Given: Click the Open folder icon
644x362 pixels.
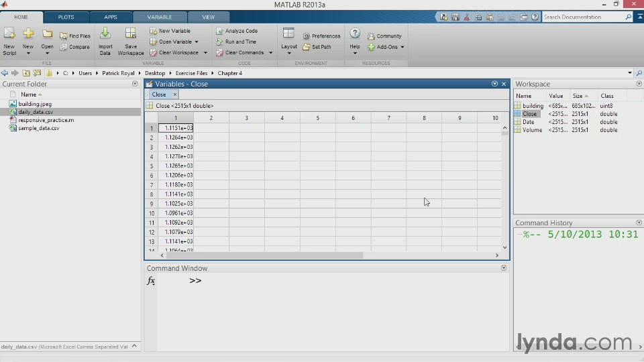Looking at the screenshot, I should pos(47,34).
